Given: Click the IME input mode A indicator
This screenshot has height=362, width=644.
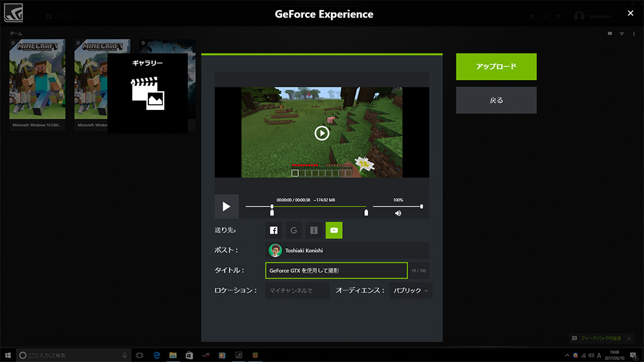Looking at the screenshot, I should pyautogui.click(x=599, y=356).
